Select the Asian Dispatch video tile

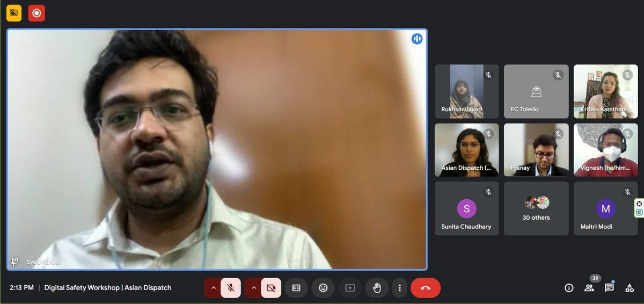point(466,150)
